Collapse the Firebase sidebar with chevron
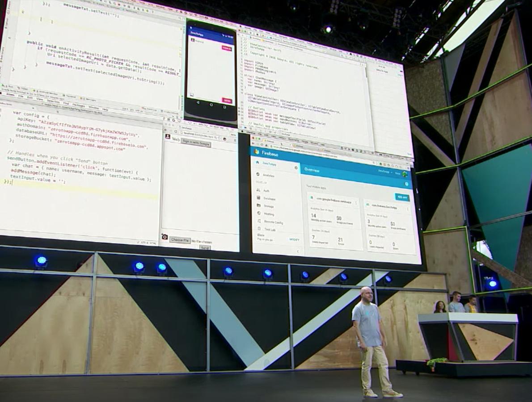This screenshot has height=402, width=532. point(298,251)
